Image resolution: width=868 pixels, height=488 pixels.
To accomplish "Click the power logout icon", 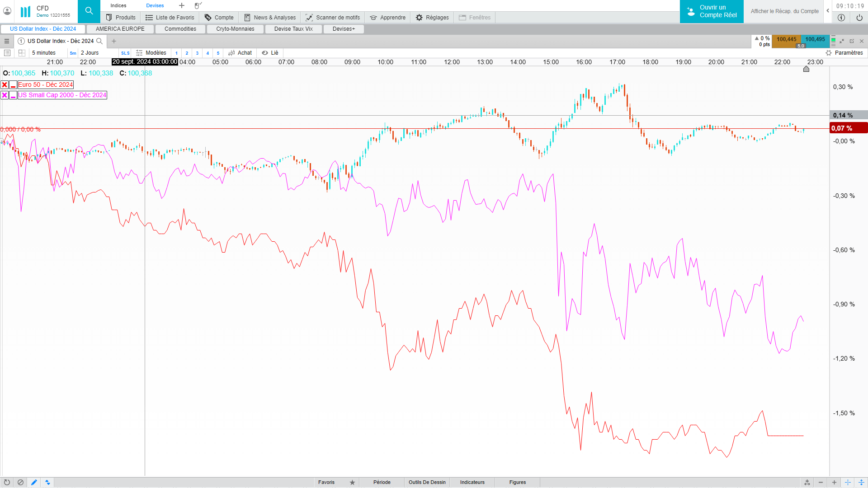I will 859,17.
